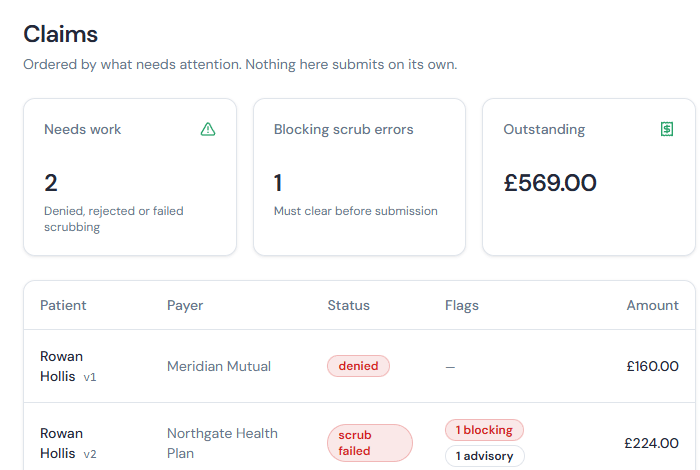Click the denied status badge
Screen dimensions: 700x470
coord(358,366)
